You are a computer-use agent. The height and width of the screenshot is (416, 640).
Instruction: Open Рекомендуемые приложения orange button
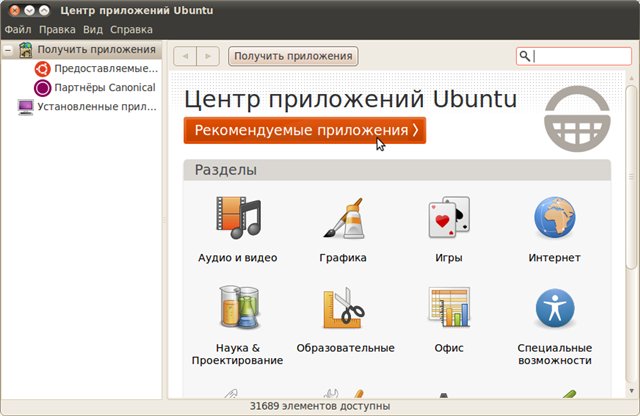click(x=305, y=130)
